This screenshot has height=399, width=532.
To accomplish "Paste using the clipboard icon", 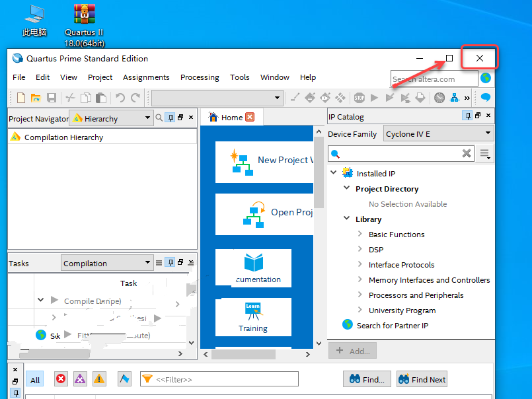I will tap(100, 98).
